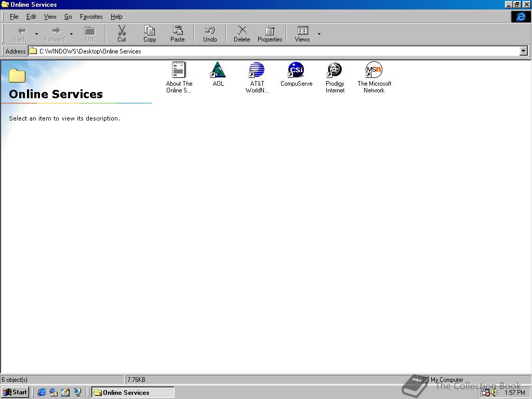Select the About The Online Services document
The width and height of the screenshot is (532, 399).
tap(179, 77)
